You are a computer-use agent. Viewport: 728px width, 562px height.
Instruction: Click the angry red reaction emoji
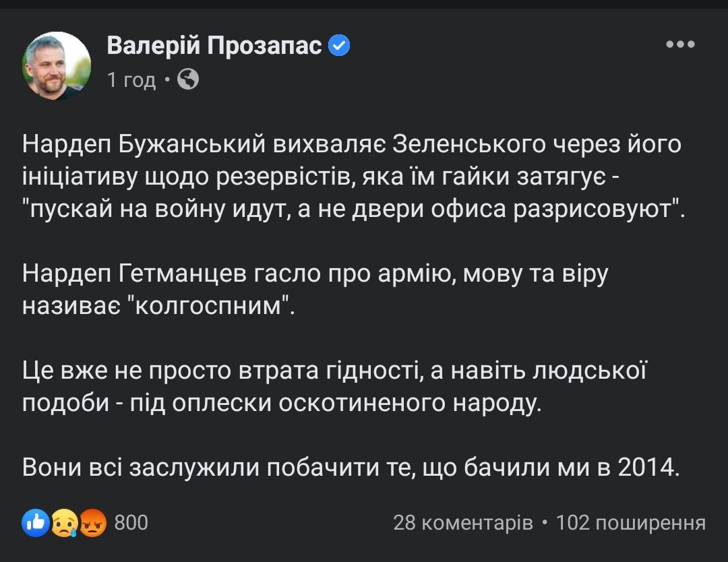93,523
